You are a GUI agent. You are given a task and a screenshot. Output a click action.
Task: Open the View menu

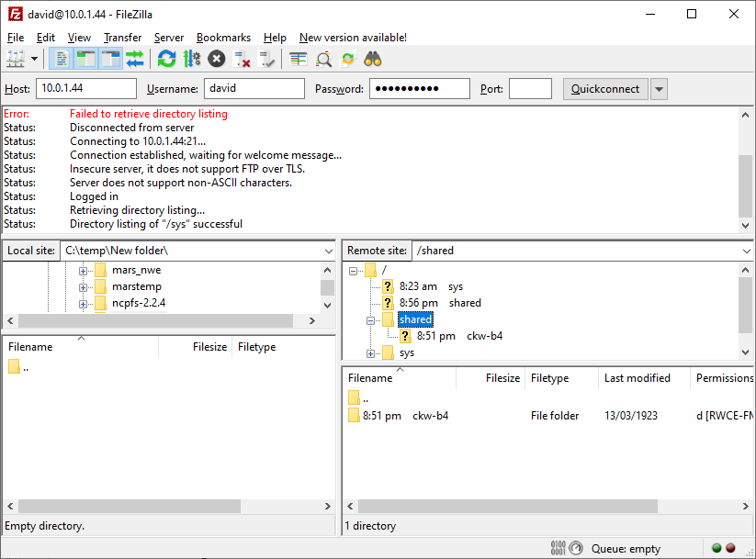tap(79, 38)
